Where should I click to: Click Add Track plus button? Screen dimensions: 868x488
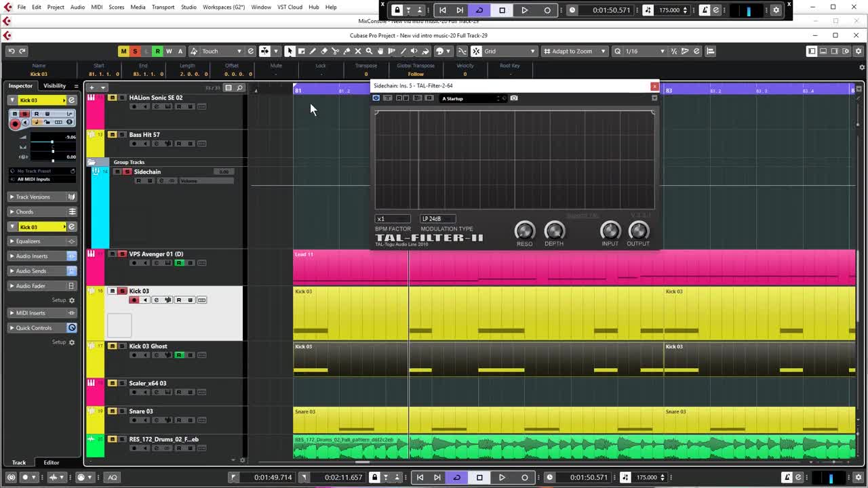tap(92, 87)
